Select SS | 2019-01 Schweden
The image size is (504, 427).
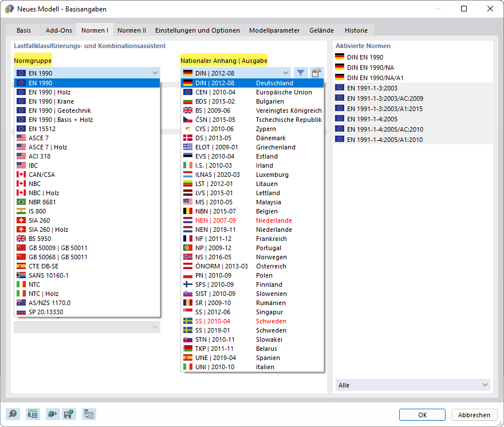(x=253, y=330)
